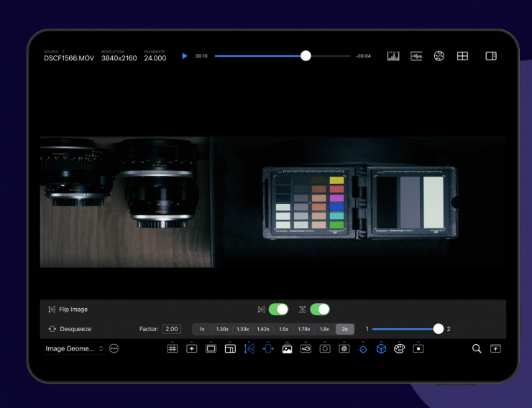Choose the 2x desqueeze button

click(344, 329)
